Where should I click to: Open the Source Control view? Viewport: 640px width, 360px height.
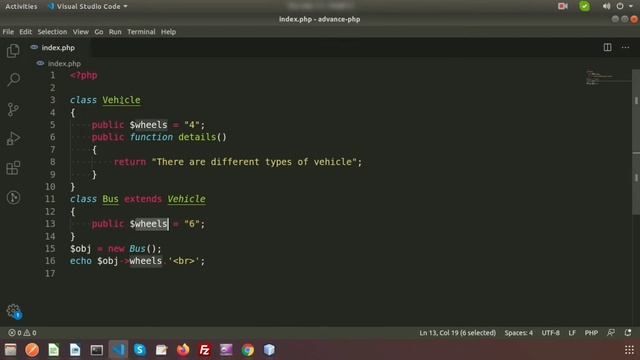point(13,109)
